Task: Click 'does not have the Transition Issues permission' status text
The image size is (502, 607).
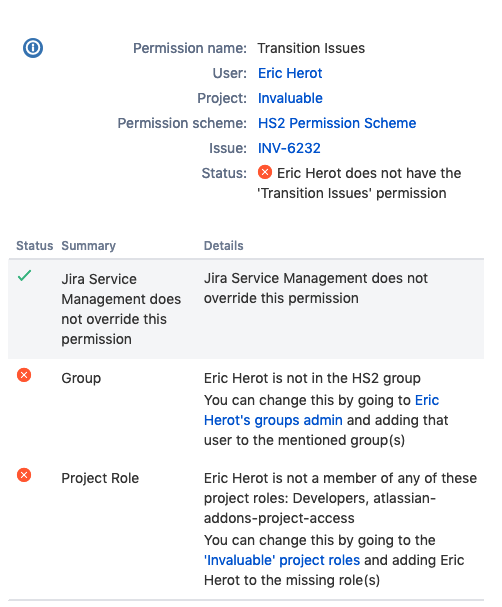Action: point(359,183)
